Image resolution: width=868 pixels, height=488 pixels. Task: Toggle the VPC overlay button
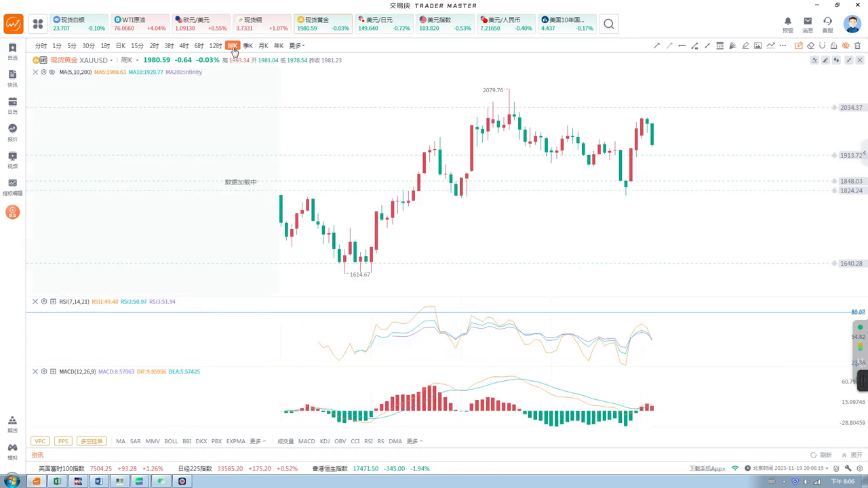[40, 441]
